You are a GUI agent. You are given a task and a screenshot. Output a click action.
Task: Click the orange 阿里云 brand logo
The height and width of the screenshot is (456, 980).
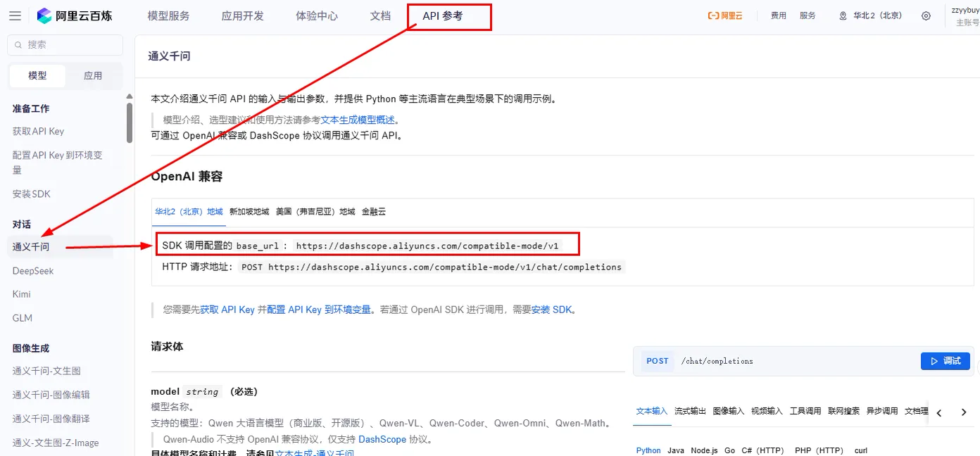pyautogui.click(x=725, y=15)
